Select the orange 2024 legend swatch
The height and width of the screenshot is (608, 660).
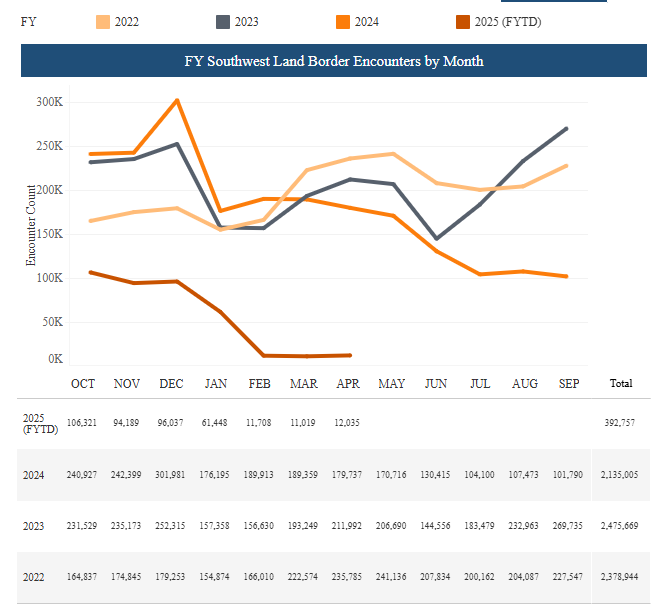pos(342,22)
